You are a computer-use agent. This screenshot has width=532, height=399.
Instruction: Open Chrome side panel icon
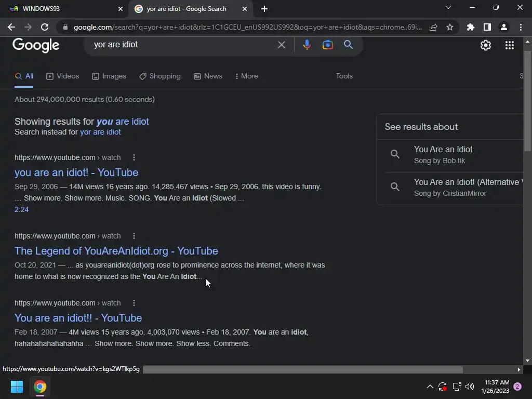[487, 27]
